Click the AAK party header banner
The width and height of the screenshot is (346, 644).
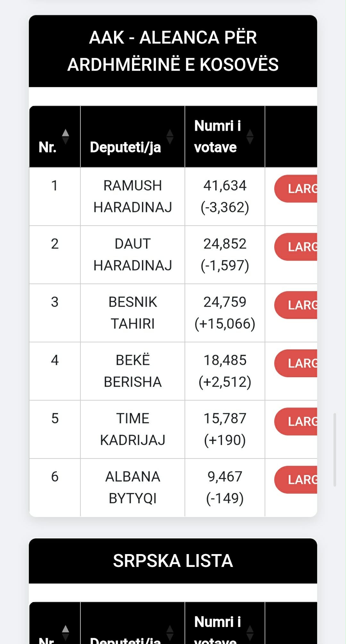pos(173,51)
